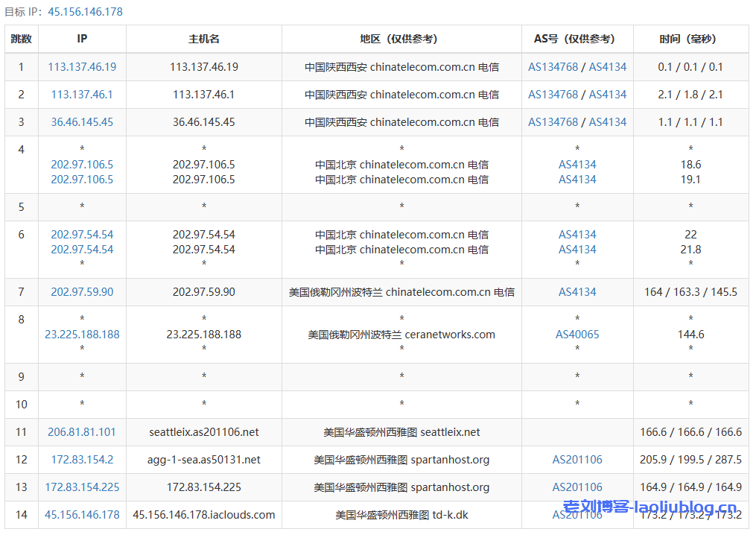Click the 时间（毫秒） column header
The height and width of the screenshot is (535, 756).
pyautogui.click(x=690, y=39)
